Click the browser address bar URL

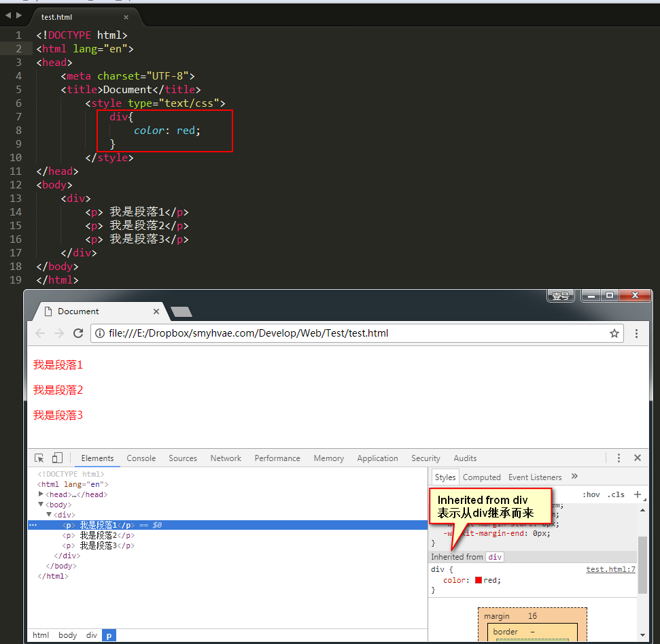pos(248,334)
